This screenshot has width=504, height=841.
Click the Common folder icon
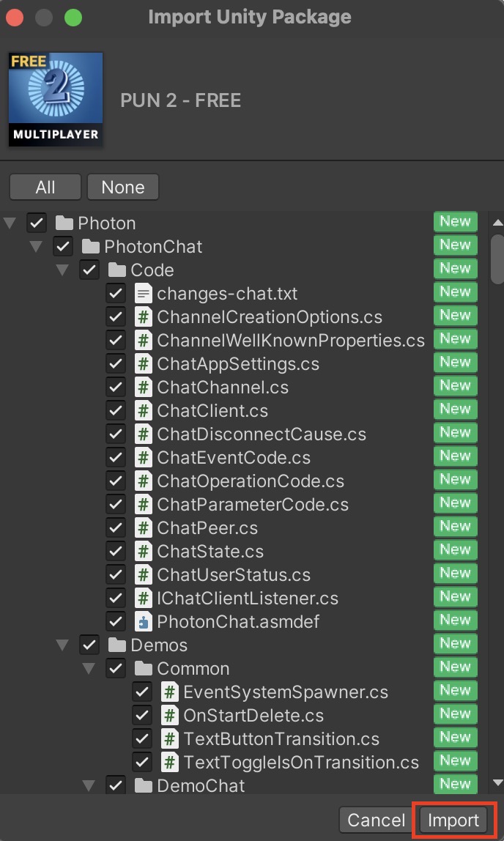tap(143, 668)
